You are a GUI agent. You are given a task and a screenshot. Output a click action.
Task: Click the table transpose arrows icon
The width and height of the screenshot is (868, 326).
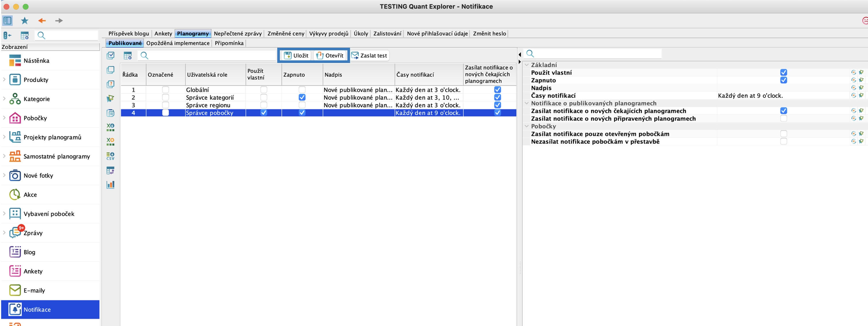pos(110,170)
